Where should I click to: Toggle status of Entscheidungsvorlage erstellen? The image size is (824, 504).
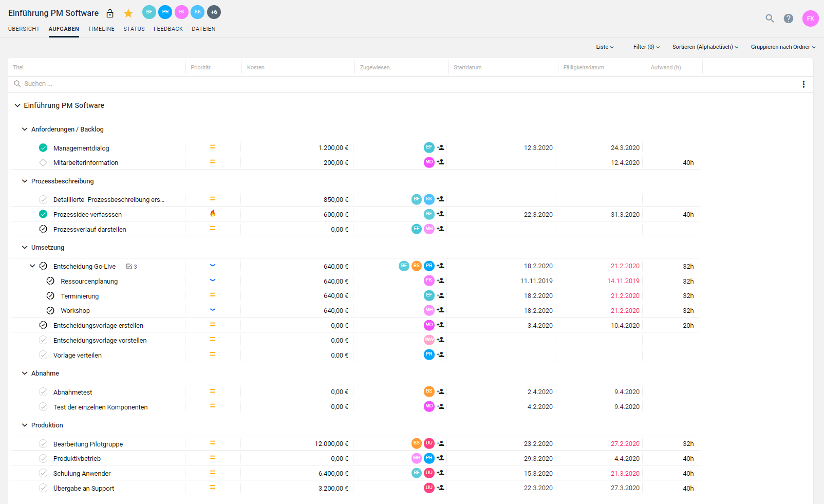tap(43, 325)
